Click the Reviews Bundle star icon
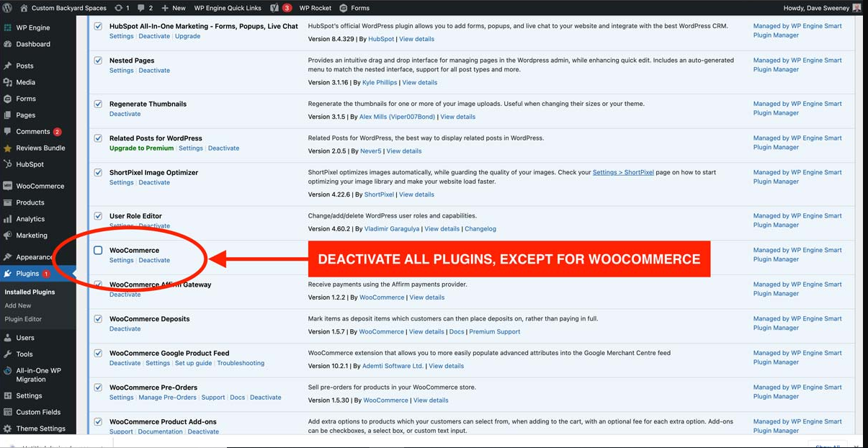Viewport: 868px width, 448px height. pos(7,148)
